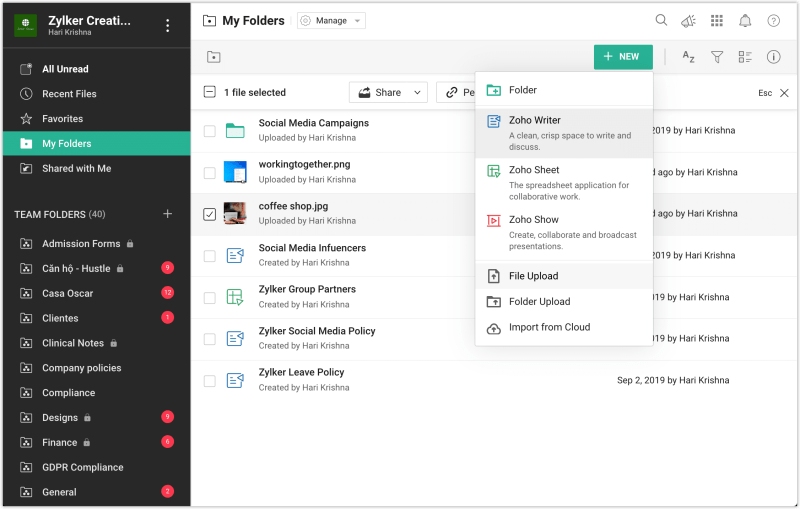Click the Zylker Group Partners sheet icon

pyautogui.click(x=235, y=297)
